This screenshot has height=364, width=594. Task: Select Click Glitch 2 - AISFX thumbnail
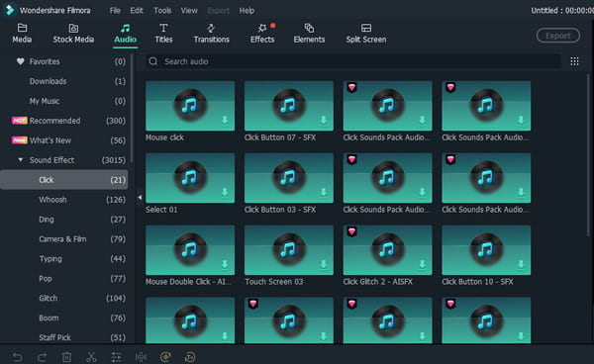coord(387,250)
